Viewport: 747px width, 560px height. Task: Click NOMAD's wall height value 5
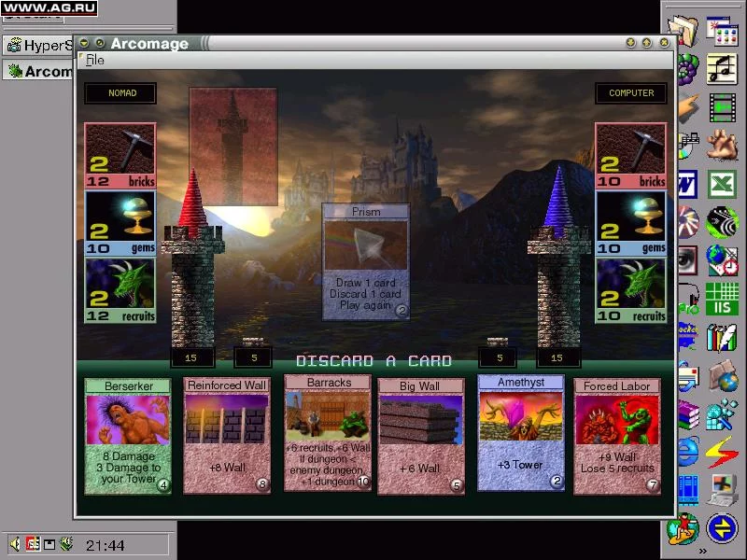[254, 357]
